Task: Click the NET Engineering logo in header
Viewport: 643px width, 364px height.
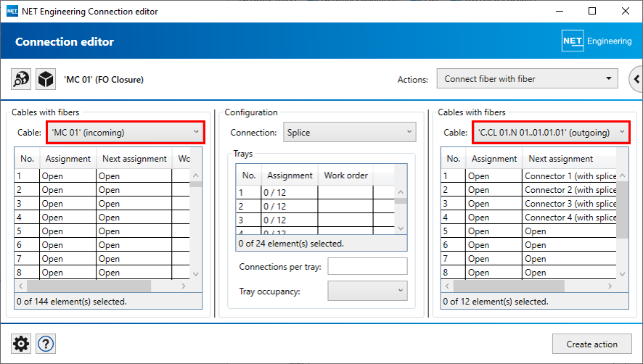Action: (x=597, y=41)
